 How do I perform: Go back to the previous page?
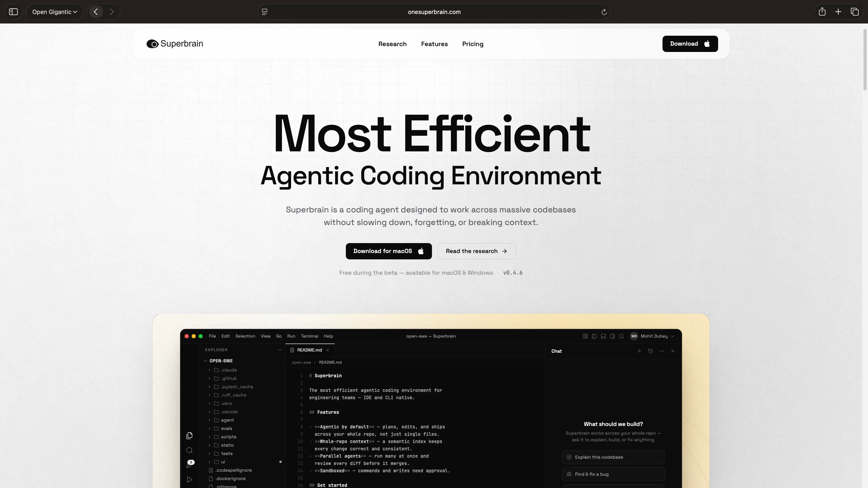coord(96,12)
